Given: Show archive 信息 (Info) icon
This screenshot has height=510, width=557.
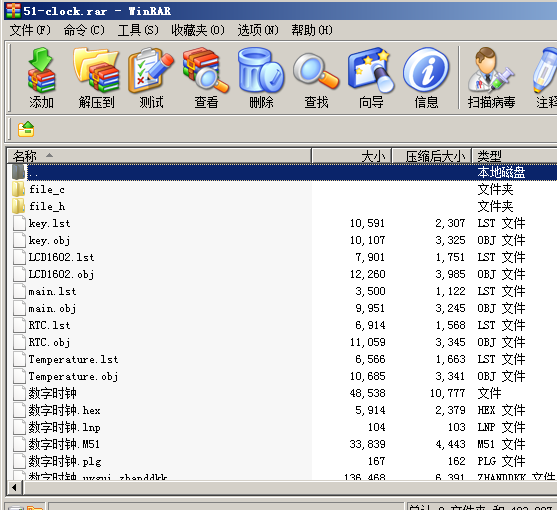Looking at the screenshot, I should point(426,70).
